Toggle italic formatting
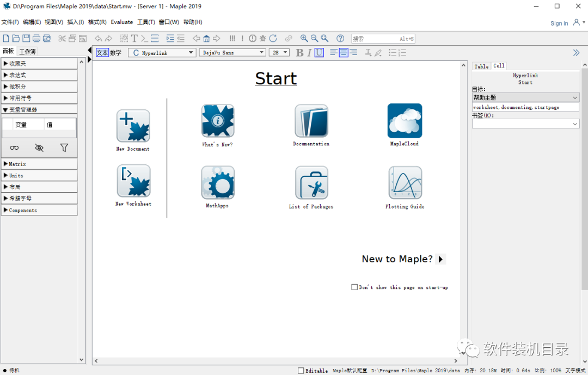 pyautogui.click(x=309, y=52)
